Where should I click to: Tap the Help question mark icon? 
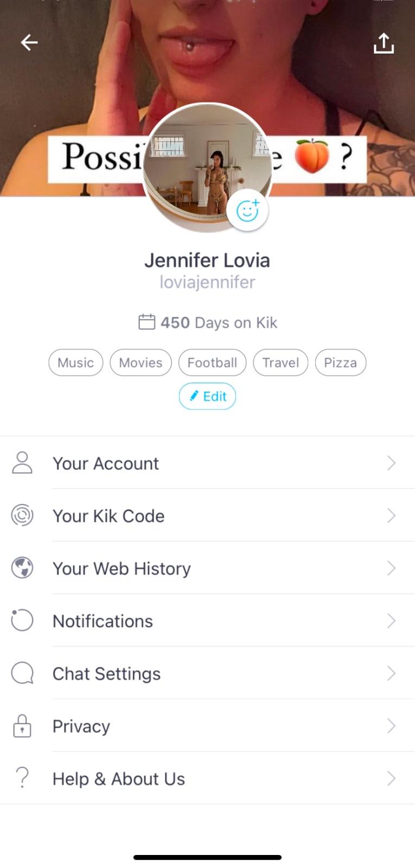coord(22,778)
